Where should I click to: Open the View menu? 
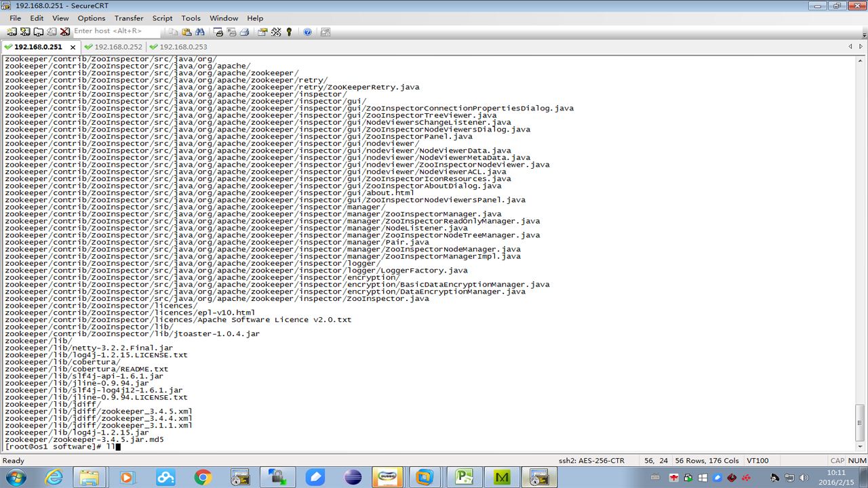[x=60, y=18]
